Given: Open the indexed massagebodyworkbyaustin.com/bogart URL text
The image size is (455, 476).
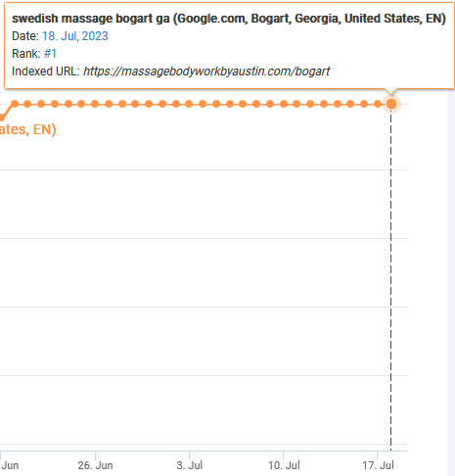Looking at the screenshot, I should [206, 71].
